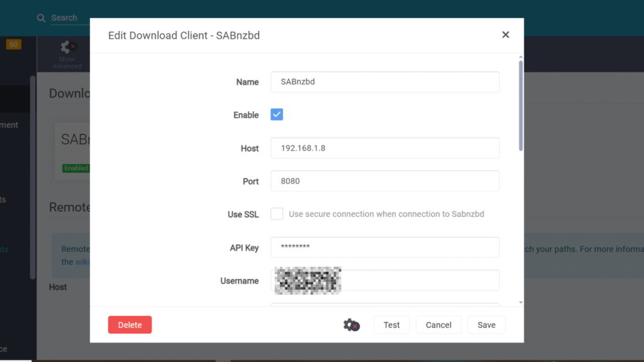Viewport: 644px width, 362px height.
Task: Uncheck the Enable checkbox
Action: click(x=277, y=114)
